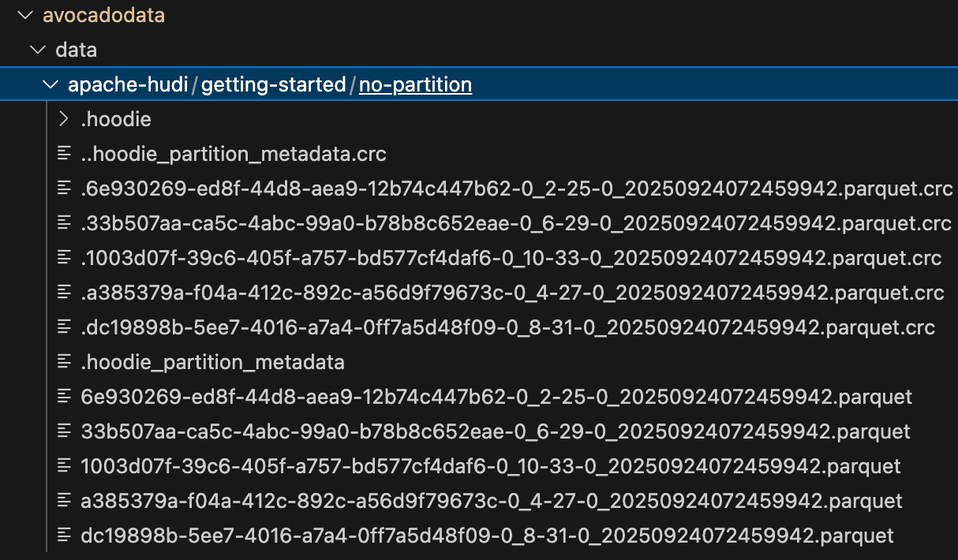The image size is (958, 560).
Task: Click the file icon for the 6e930269 parquet file
Action: tap(64, 397)
